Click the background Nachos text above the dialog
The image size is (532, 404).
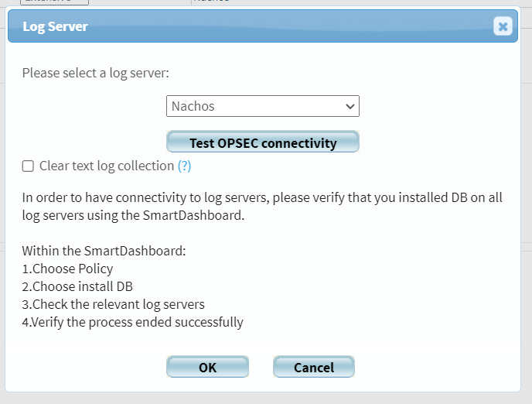coord(210,2)
